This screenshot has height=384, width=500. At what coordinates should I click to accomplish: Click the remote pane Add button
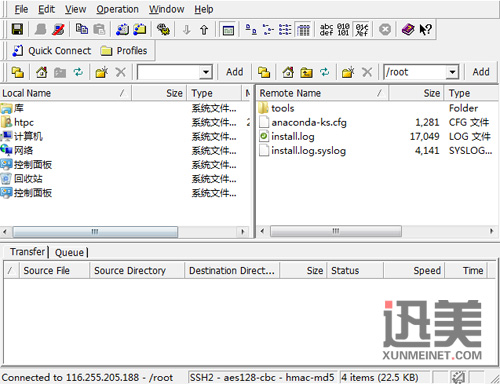[481, 72]
